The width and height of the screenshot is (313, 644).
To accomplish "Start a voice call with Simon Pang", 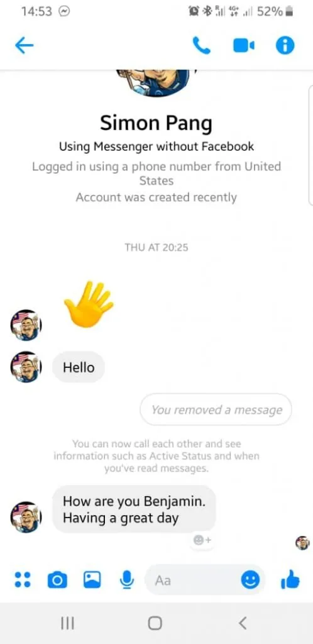I will pos(201,45).
